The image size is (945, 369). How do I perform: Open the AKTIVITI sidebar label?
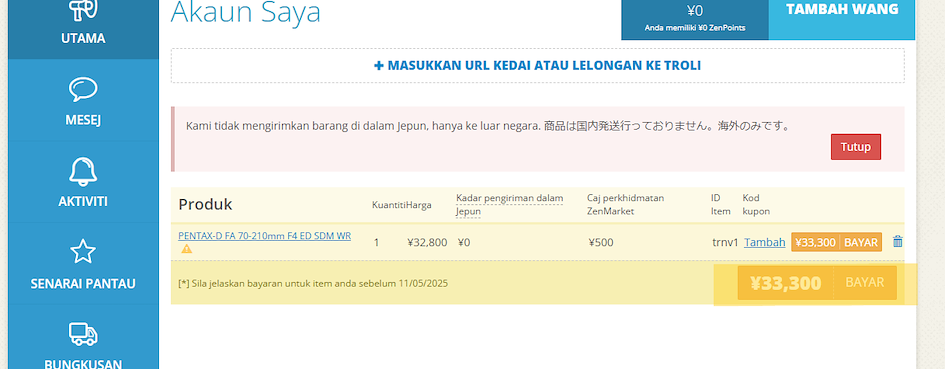(x=83, y=201)
